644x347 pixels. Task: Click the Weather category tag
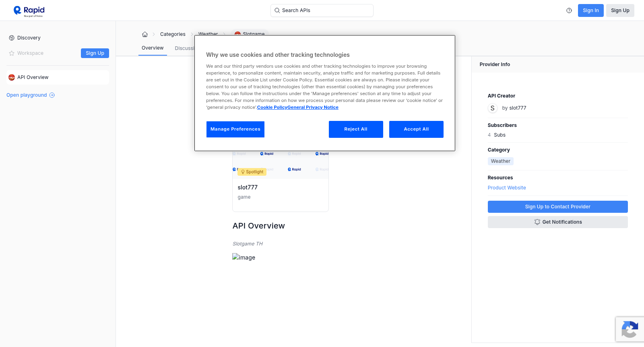[501, 161]
